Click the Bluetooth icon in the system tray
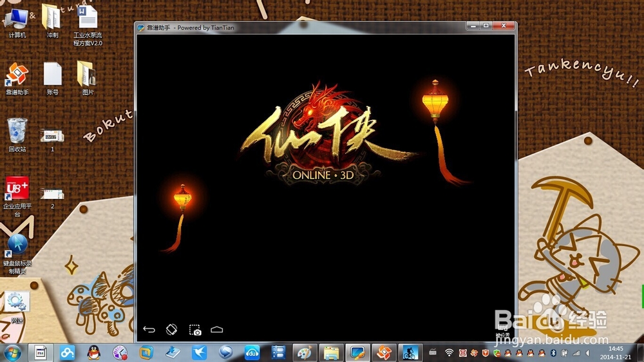 pos(553,353)
